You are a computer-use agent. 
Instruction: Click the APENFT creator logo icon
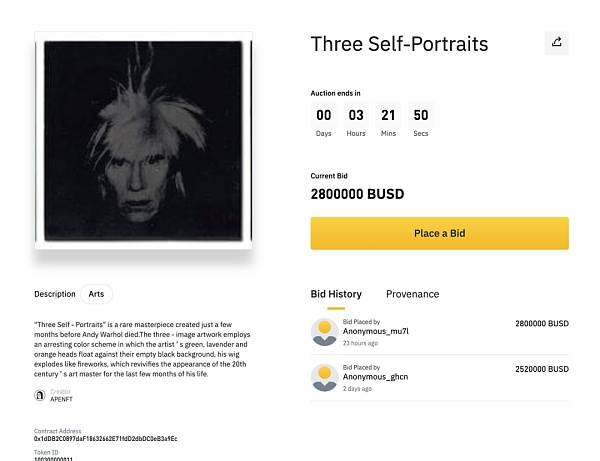(40, 395)
